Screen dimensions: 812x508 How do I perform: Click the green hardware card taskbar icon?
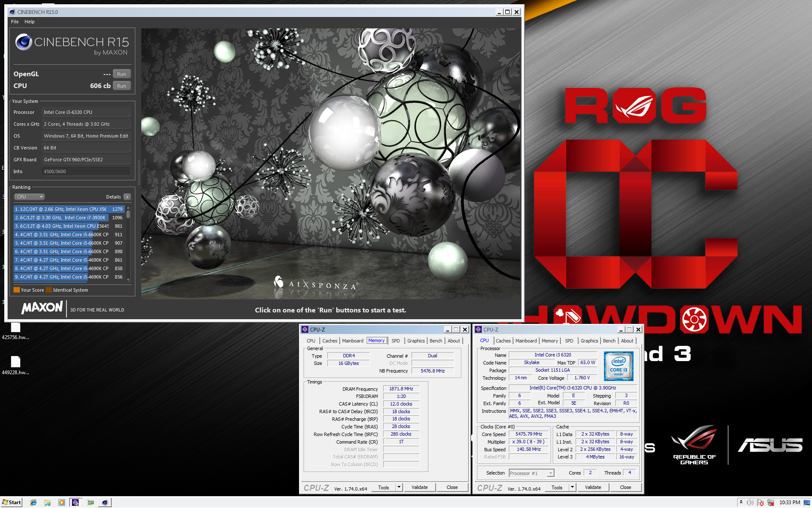[91, 502]
